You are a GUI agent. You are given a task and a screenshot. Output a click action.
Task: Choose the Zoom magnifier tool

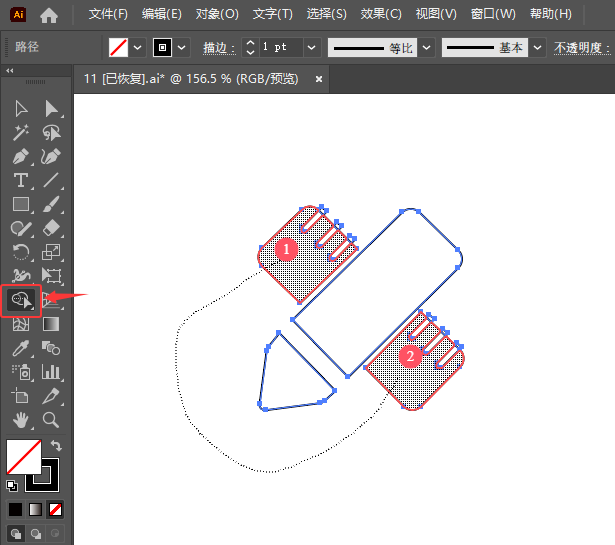point(51,420)
